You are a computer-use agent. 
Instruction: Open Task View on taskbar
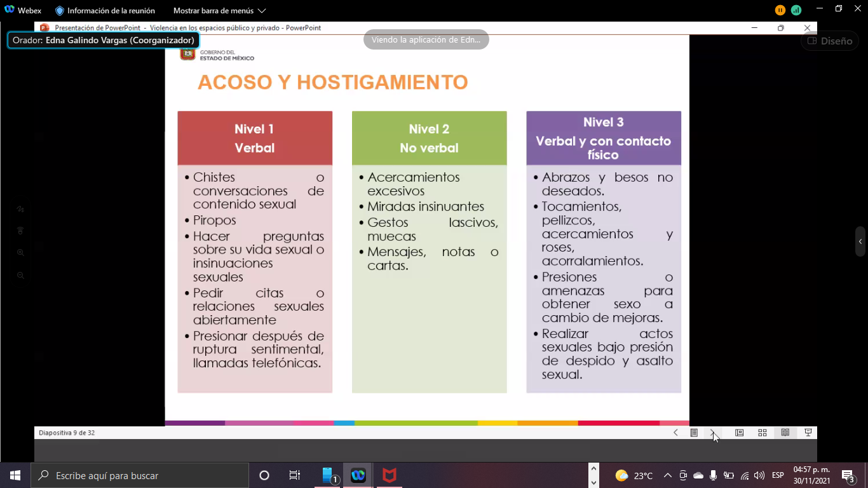pyautogui.click(x=295, y=475)
